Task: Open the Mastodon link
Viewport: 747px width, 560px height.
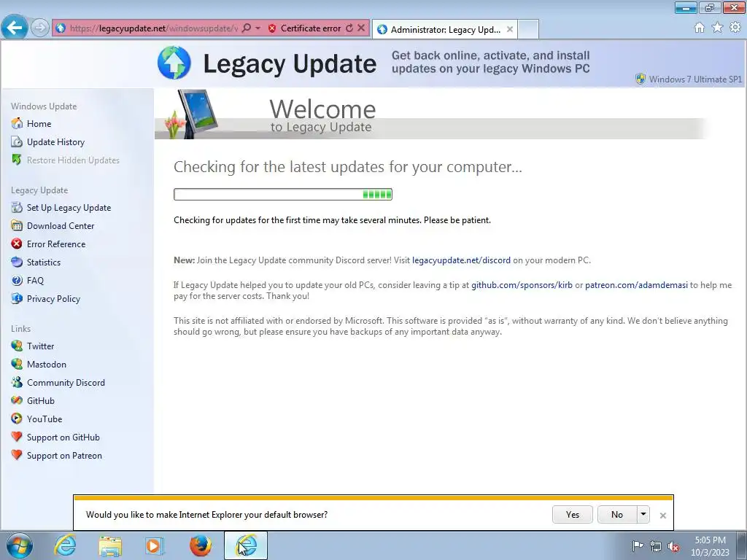Action: click(46, 365)
